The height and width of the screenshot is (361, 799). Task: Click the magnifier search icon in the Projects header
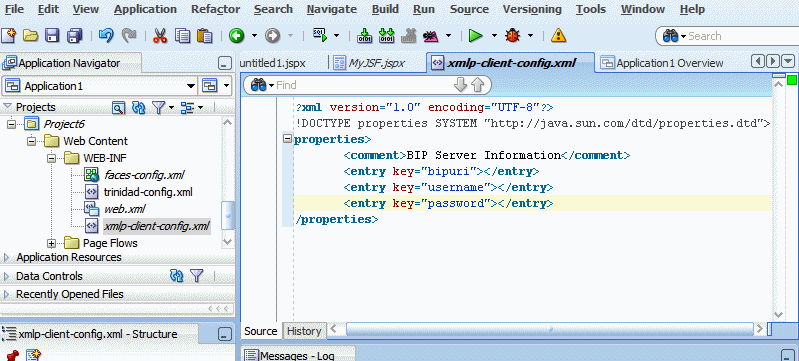click(x=119, y=108)
